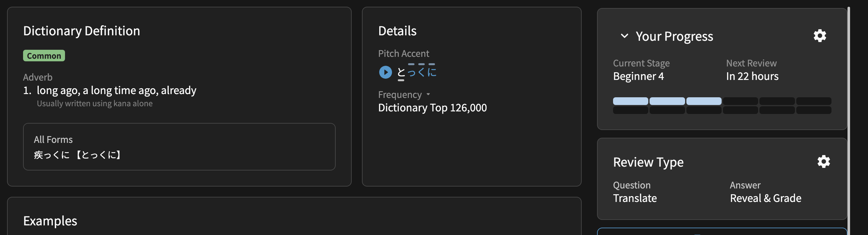Click the definition long ago, a long time ago, already

(116, 91)
